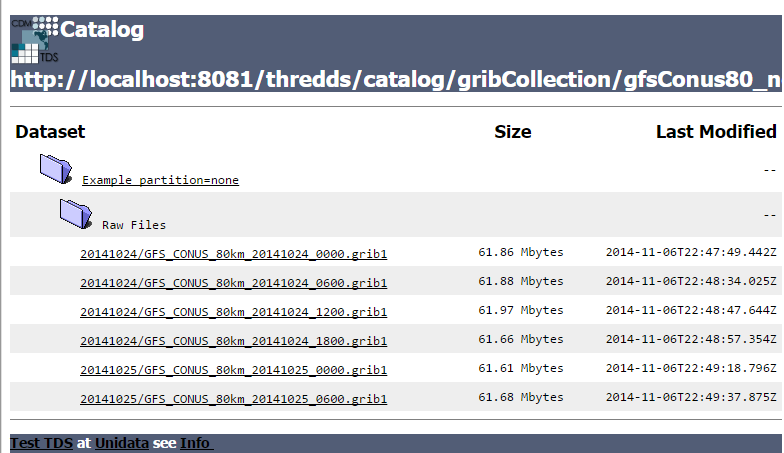Screen dimensions: 784x453
Task: Click the 61.86 Mbytes size cell
Action: click(x=521, y=253)
